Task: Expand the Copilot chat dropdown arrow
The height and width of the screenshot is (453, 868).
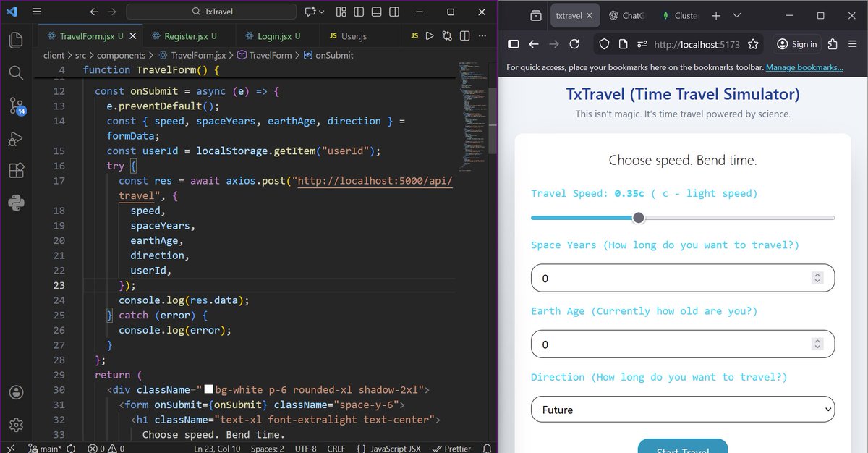Action: (x=322, y=12)
